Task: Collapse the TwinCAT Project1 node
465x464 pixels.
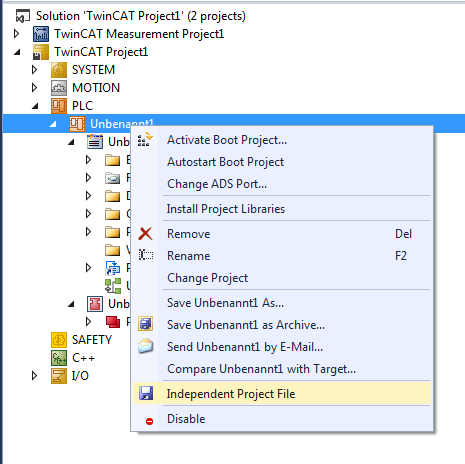Action: [x=17, y=52]
